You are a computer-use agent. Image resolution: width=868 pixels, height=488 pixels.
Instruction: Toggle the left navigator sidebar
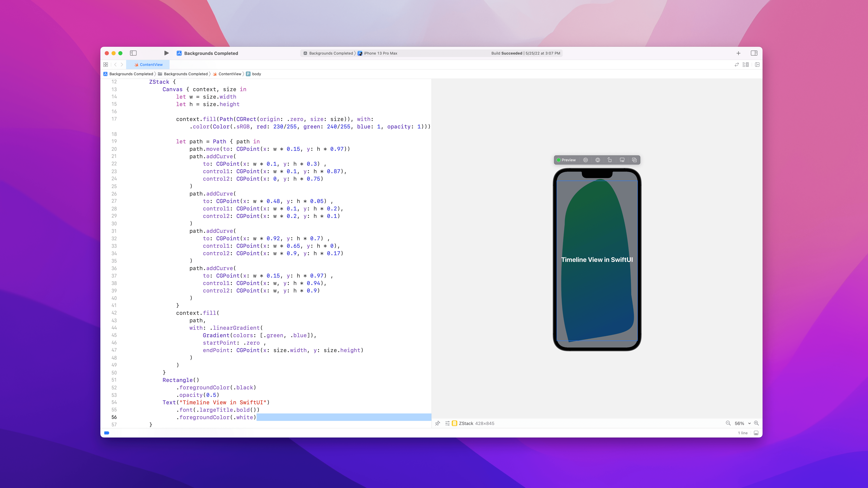tap(133, 53)
